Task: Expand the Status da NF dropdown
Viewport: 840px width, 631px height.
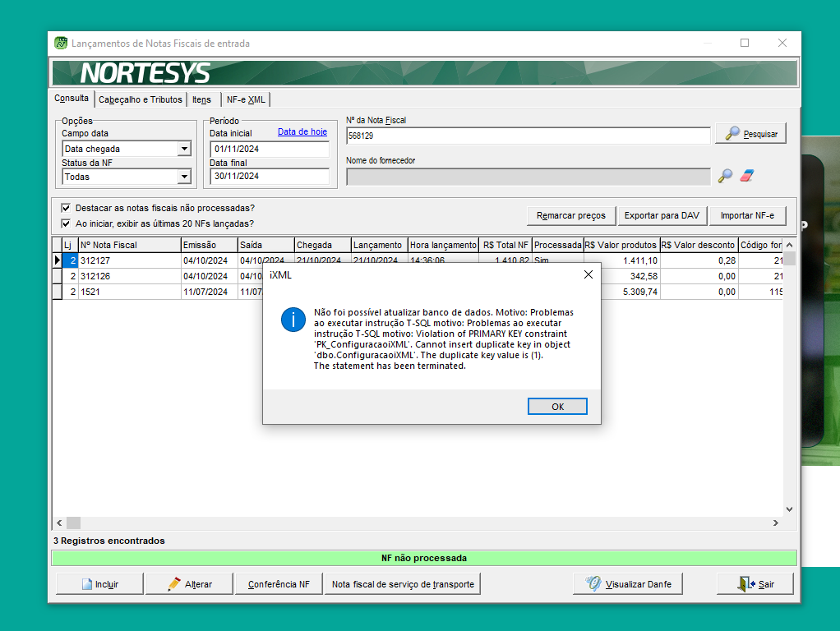Action: pyautogui.click(x=184, y=177)
